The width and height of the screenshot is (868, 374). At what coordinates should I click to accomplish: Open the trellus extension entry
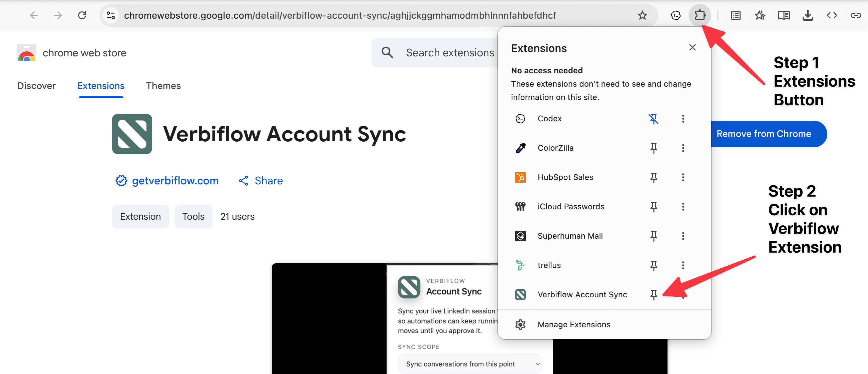pos(549,265)
